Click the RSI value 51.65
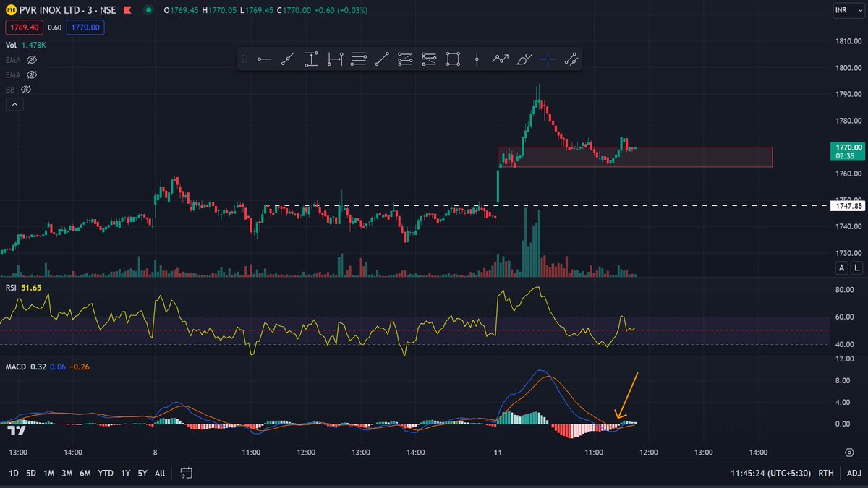The width and height of the screenshot is (868, 488). click(32, 288)
